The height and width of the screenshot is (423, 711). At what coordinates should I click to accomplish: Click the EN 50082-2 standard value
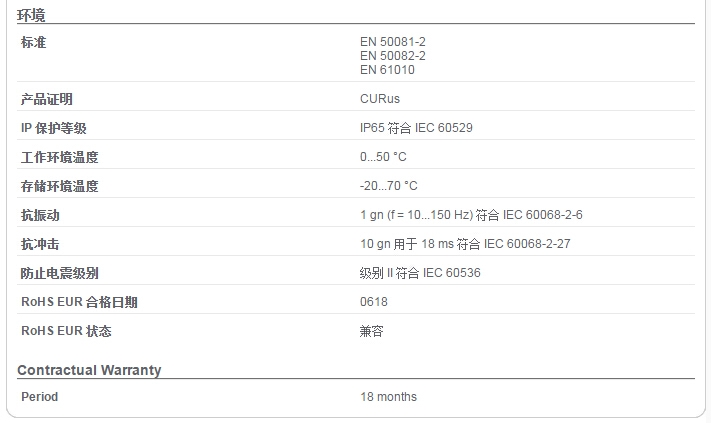click(393, 56)
